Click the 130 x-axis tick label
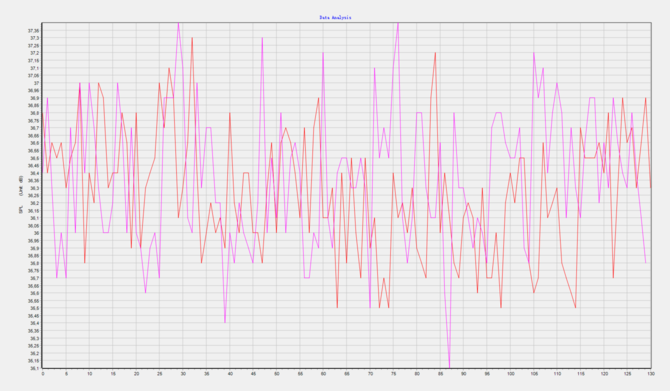 [651, 373]
